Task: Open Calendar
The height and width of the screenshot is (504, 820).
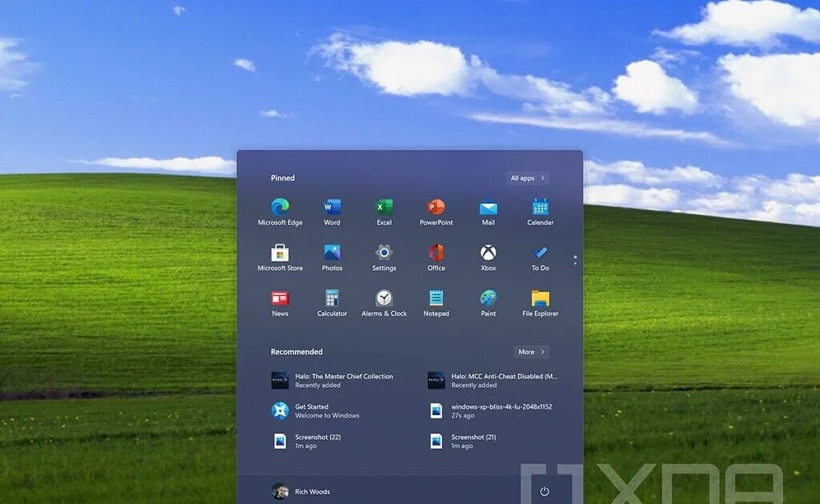Action: point(540,206)
